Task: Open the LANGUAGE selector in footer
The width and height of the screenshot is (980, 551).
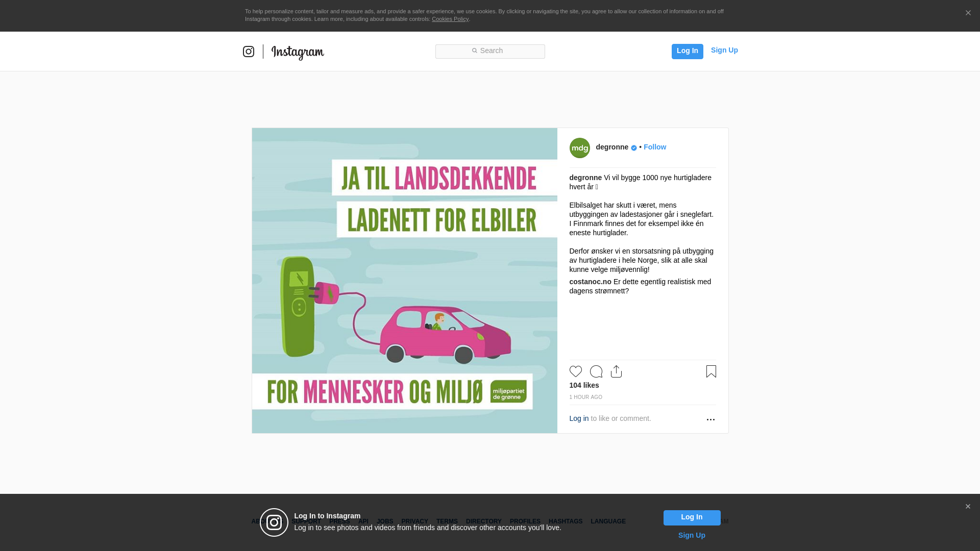Action: point(608,521)
